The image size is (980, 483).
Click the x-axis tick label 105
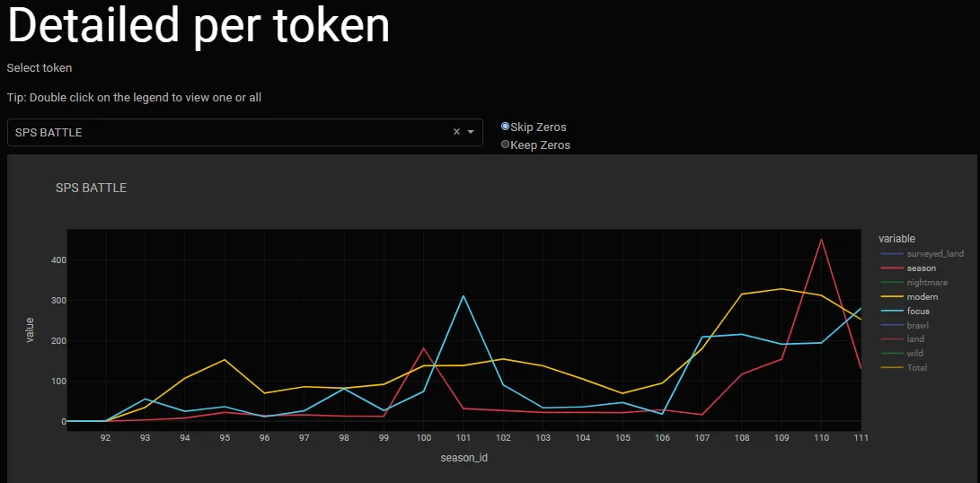tap(622, 438)
